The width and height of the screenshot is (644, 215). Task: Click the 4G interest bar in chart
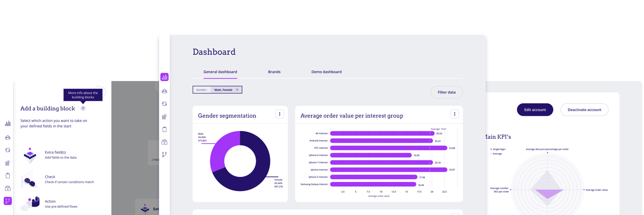point(382,133)
